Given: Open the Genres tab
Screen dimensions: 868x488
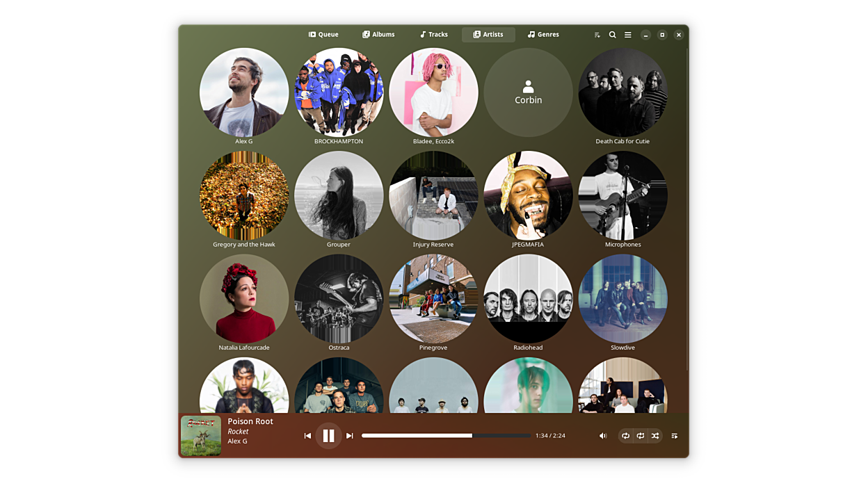Looking at the screenshot, I should [x=543, y=35].
